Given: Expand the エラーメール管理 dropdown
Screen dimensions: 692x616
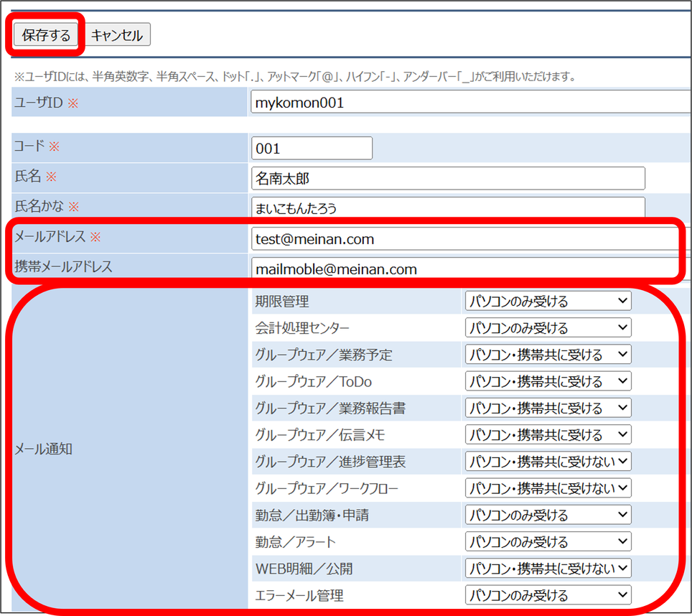Looking at the screenshot, I should pyautogui.click(x=548, y=595).
